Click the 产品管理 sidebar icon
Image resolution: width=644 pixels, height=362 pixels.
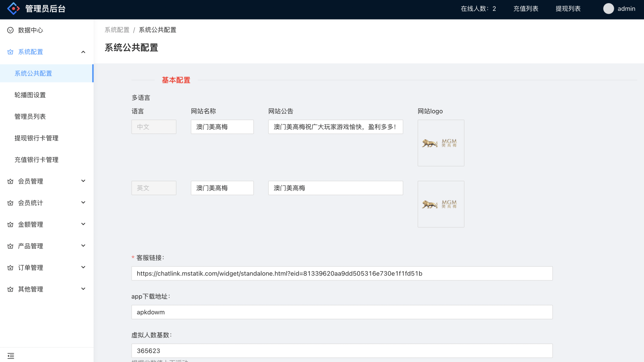10,246
